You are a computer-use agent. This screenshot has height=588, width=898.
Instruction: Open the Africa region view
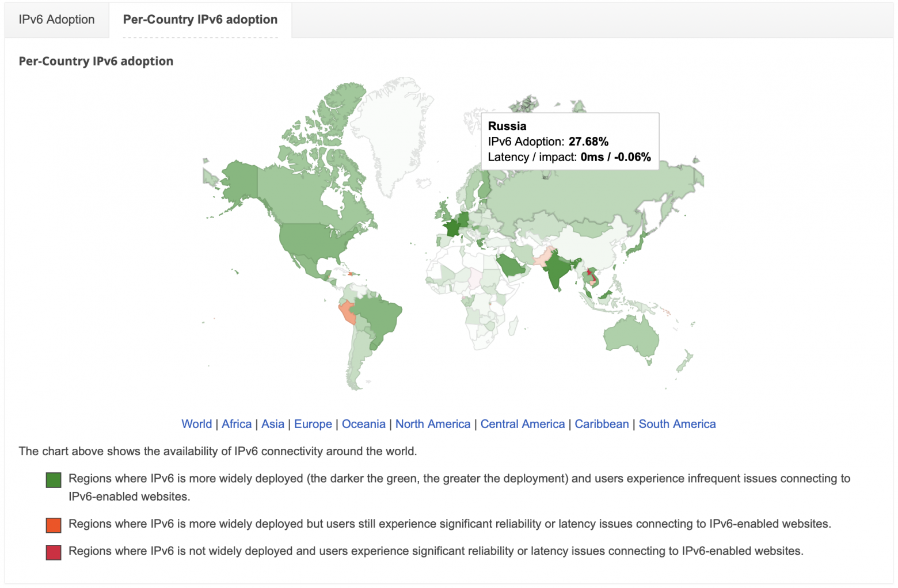tap(237, 424)
